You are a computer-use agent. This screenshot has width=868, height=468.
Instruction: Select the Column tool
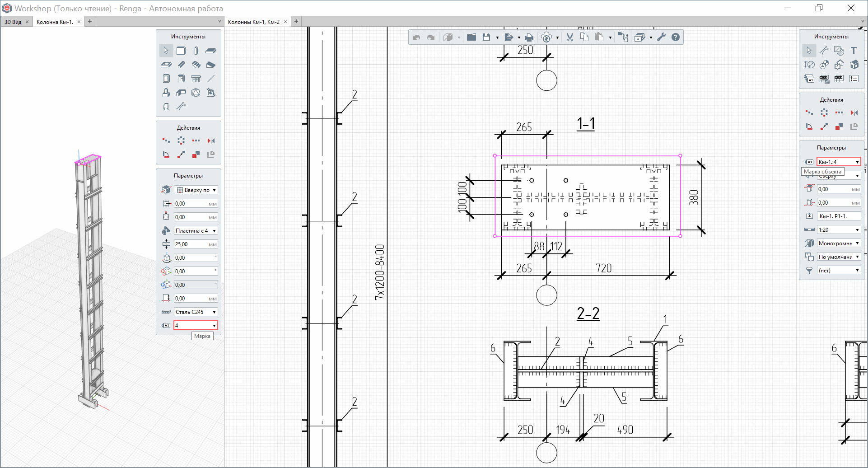point(196,51)
